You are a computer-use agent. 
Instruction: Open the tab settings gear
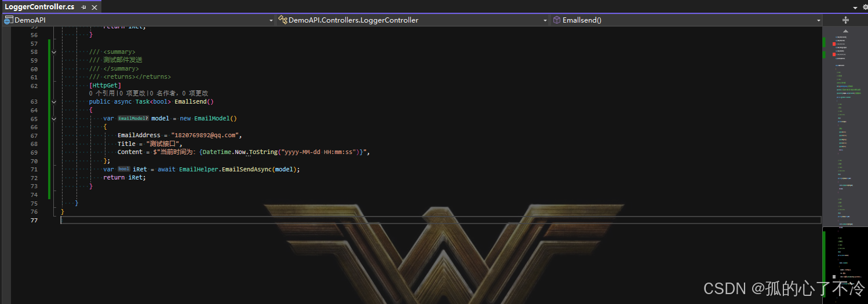tap(865, 8)
